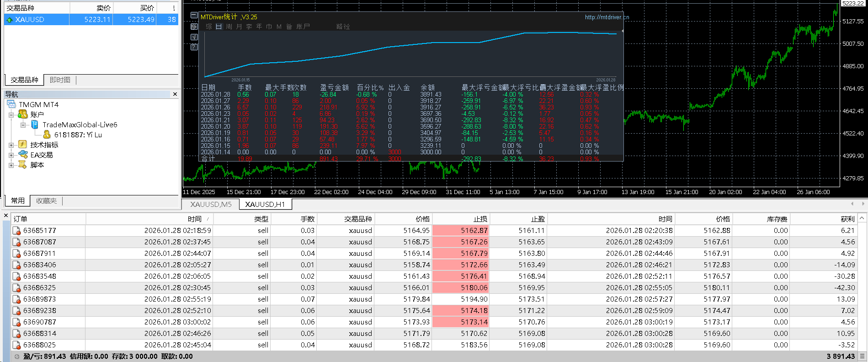This screenshot has width=868, height=362.
Task: Toggle the 月 monthly statistics view
Action: pyautogui.click(x=239, y=27)
